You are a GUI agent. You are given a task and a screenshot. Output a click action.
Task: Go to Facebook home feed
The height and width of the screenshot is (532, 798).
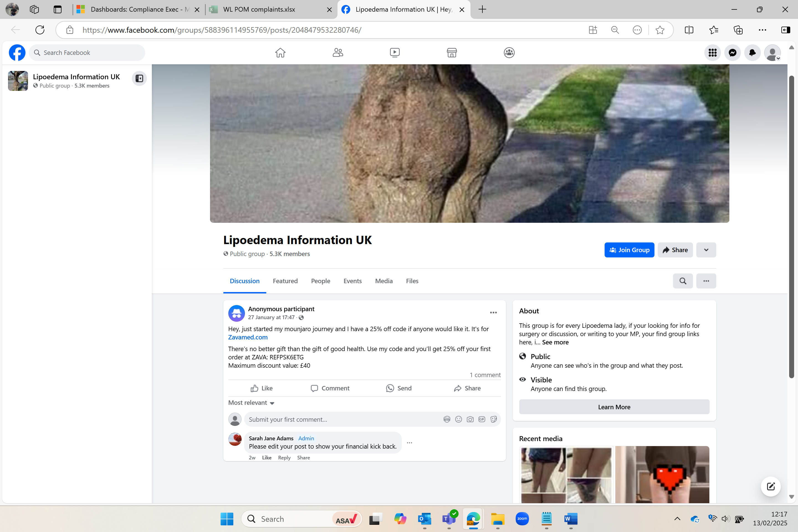tap(280, 53)
